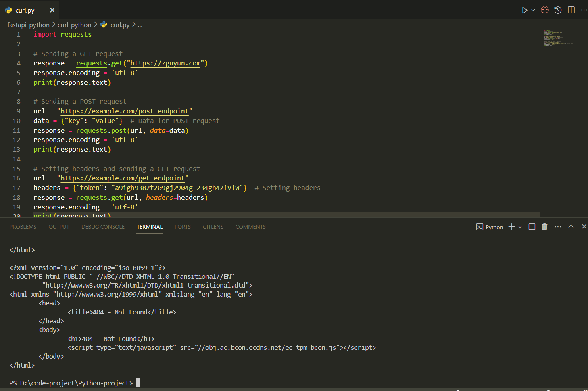Select the TERMINAL tab

[150, 227]
